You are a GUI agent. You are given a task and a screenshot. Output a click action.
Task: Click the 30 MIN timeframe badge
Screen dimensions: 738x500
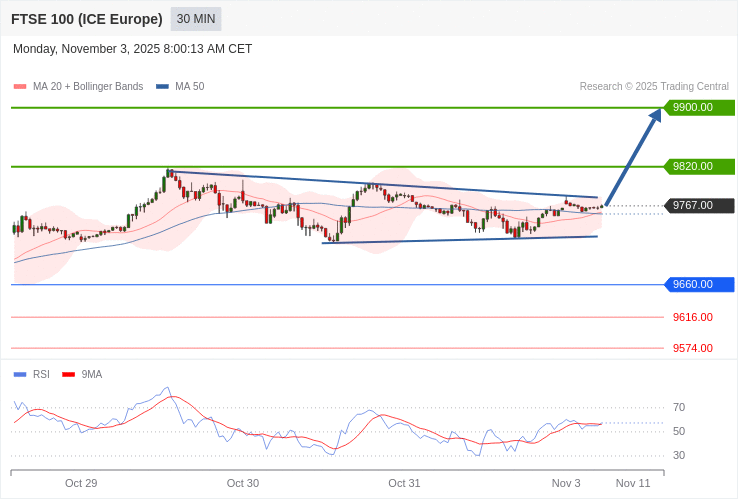pos(196,19)
